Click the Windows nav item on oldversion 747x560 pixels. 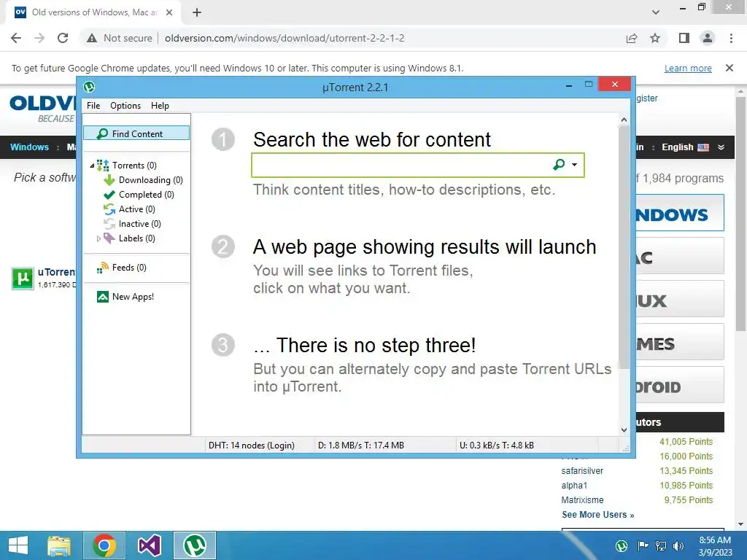(x=29, y=147)
